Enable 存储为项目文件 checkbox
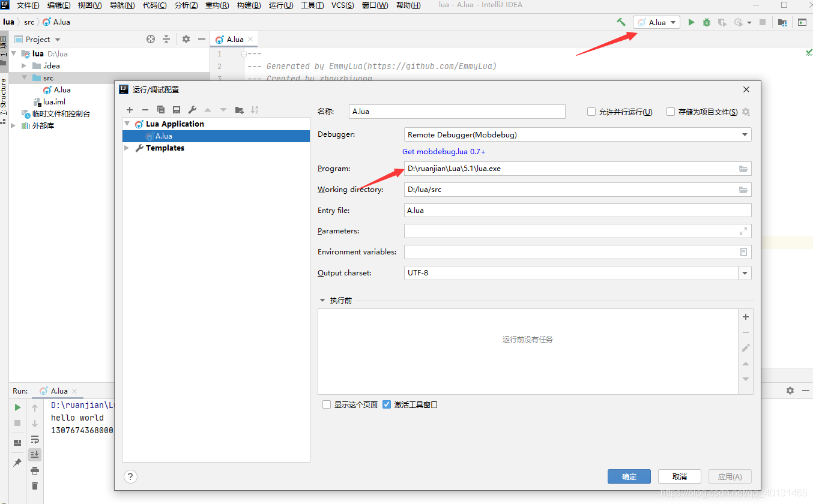This screenshot has width=813, height=504. point(671,112)
